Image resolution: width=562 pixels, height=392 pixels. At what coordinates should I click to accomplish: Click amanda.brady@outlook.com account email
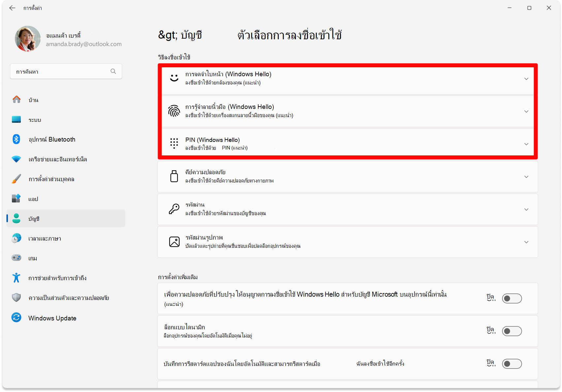(x=84, y=44)
